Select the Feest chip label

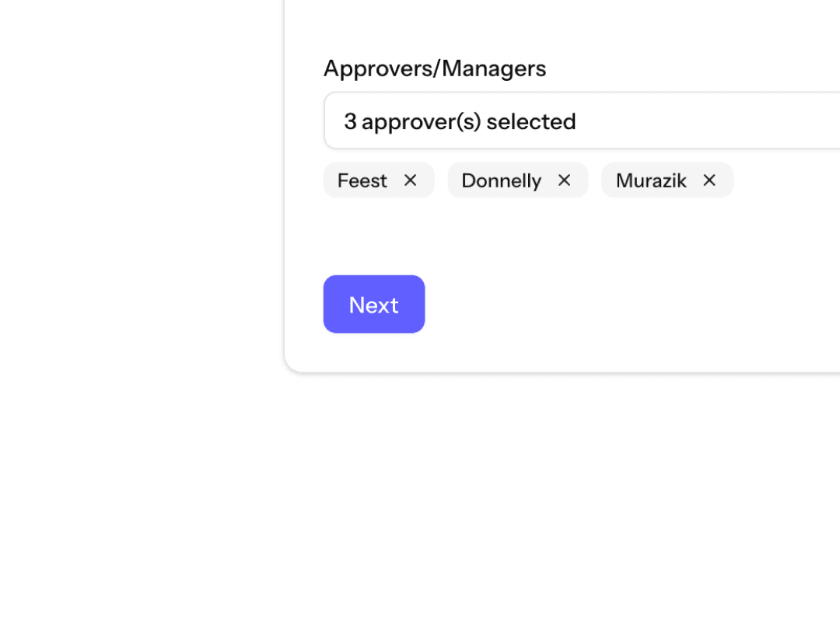click(x=362, y=180)
